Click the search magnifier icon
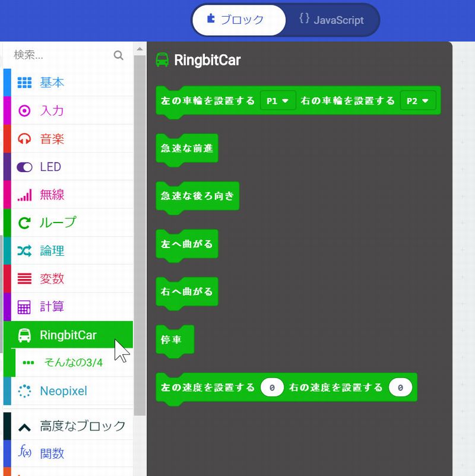Image resolution: width=475 pixels, height=476 pixels. pyautogui.click(x=119, y=55)
